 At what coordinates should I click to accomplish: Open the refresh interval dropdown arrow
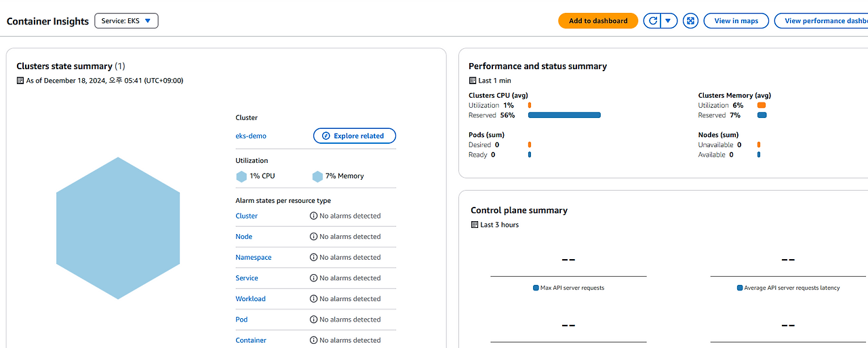pyautogui.click(x=669, y=21)
